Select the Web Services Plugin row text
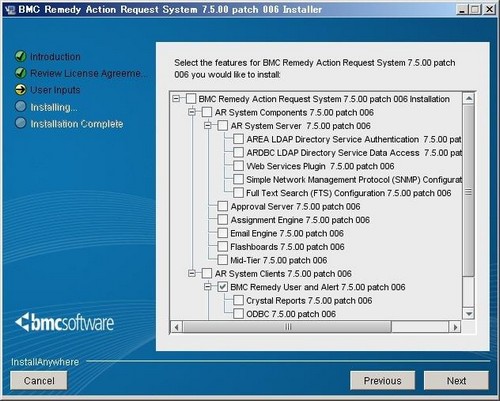 click(x=320, y=166)
